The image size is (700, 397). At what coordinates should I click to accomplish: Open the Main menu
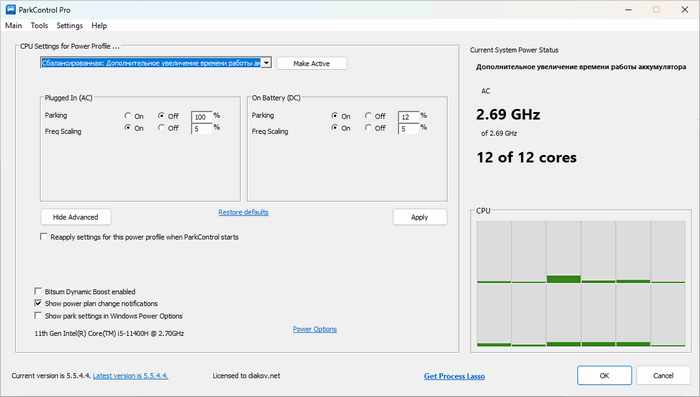pos(13,25)
